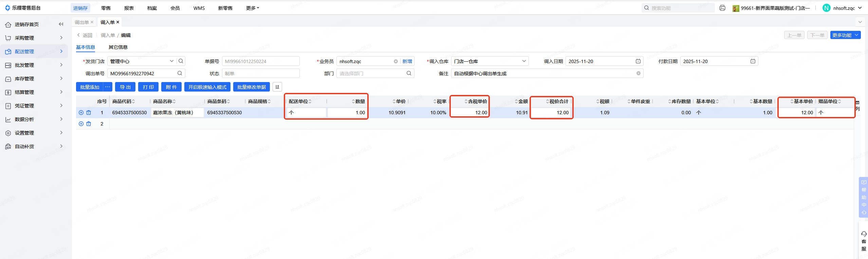Switch to the 其它信息 tab

point(118,47)
